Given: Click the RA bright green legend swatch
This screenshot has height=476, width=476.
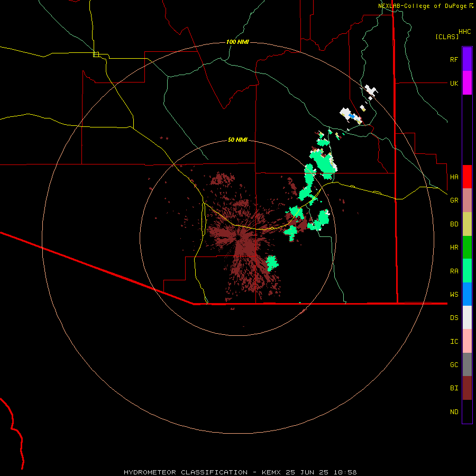Looking at the screenshot, I should 467,271.
